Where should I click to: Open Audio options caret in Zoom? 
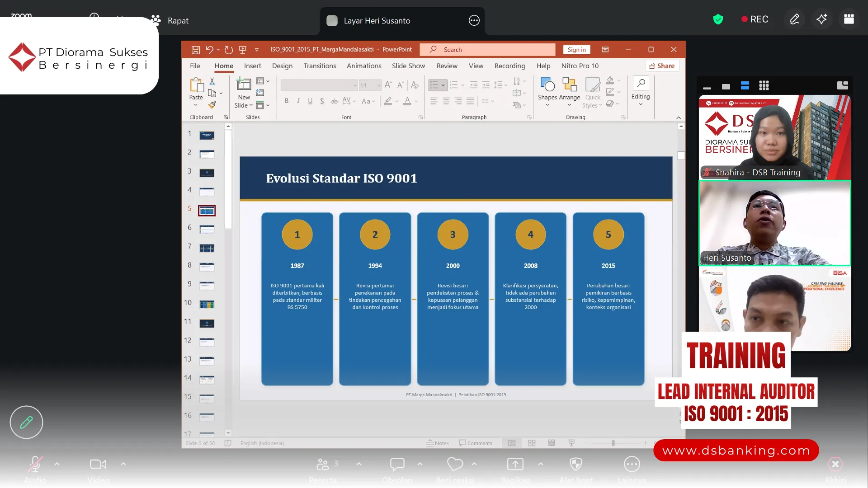(57, 464)
